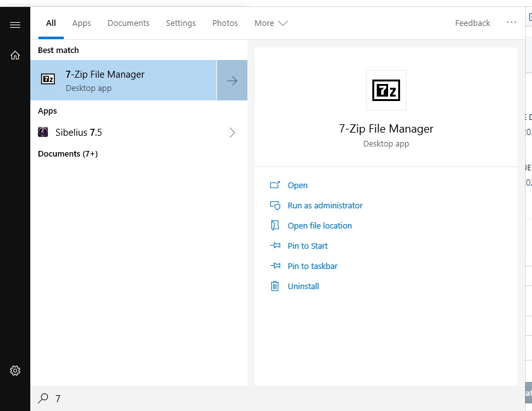This screenshot has height=411, width=532.
Task: Click the Open action icon
Action: click(x=275, y=185)
